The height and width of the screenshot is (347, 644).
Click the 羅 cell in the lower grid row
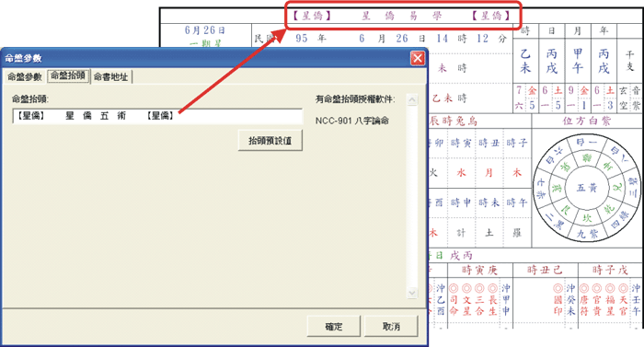click(517, 233)
